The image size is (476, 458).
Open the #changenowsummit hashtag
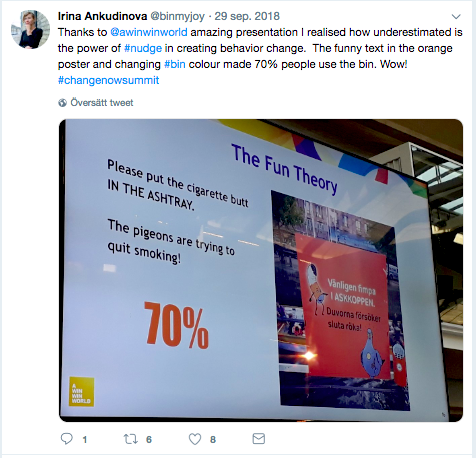click(109, 80)
